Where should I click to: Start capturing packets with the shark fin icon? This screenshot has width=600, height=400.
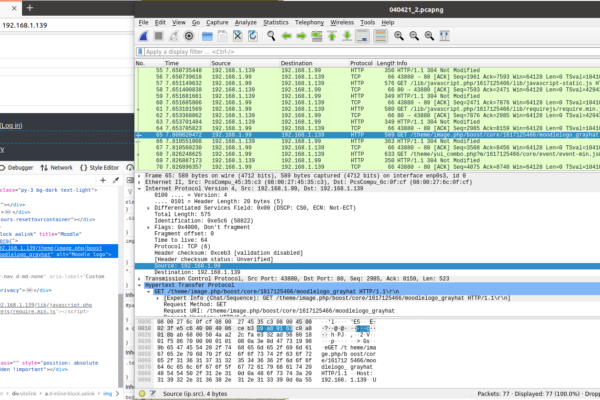144,36
